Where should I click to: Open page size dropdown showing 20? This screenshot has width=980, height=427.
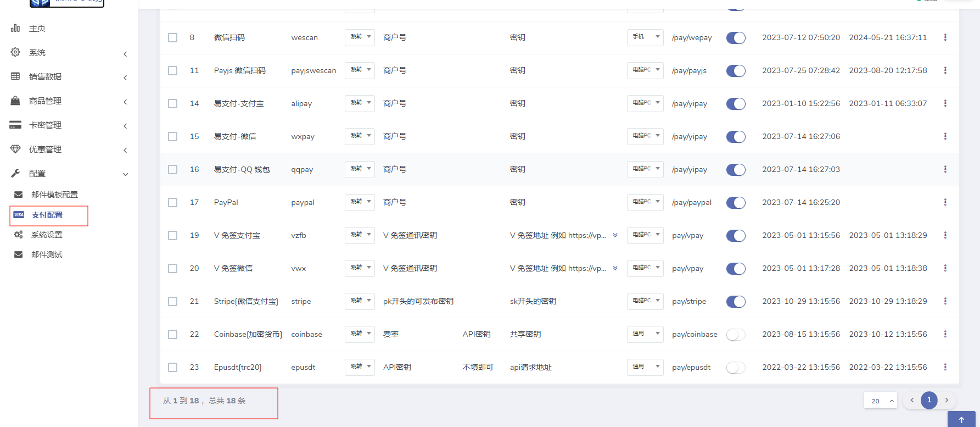(x=880, y=401)
